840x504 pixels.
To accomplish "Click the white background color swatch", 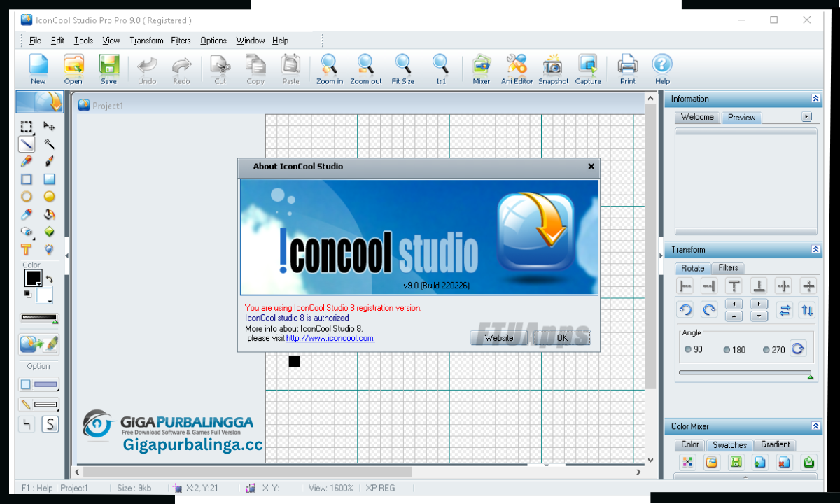I will (x=44, y=295).
